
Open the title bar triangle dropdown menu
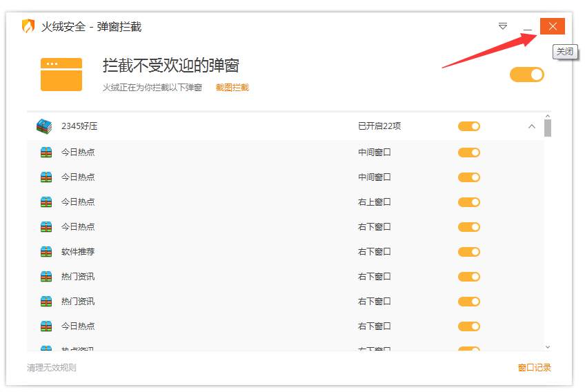click(502, 26)
